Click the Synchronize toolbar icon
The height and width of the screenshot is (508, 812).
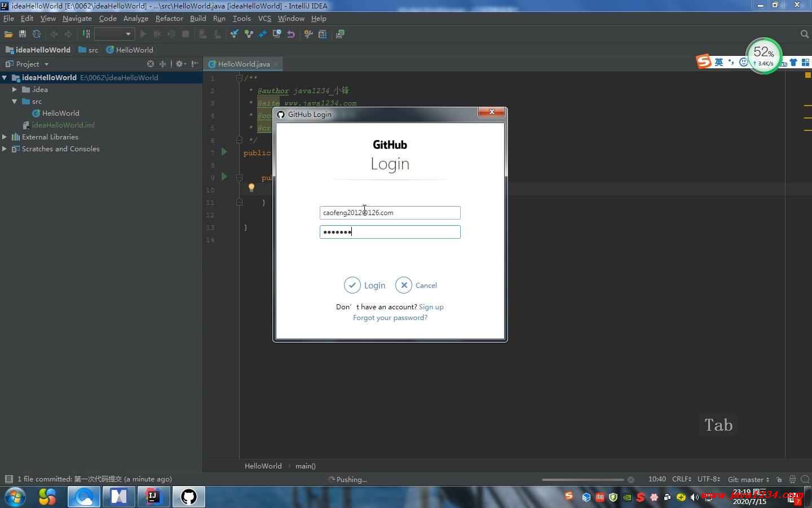click(x=37, y=34)
